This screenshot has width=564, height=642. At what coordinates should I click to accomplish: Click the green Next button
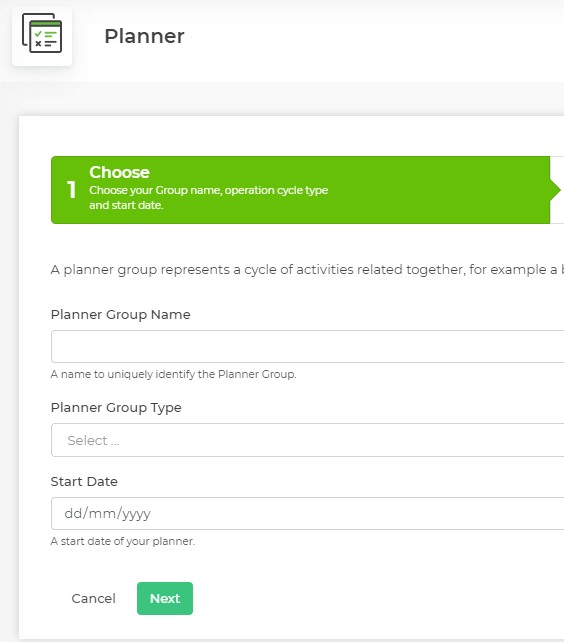pos(165,599)
